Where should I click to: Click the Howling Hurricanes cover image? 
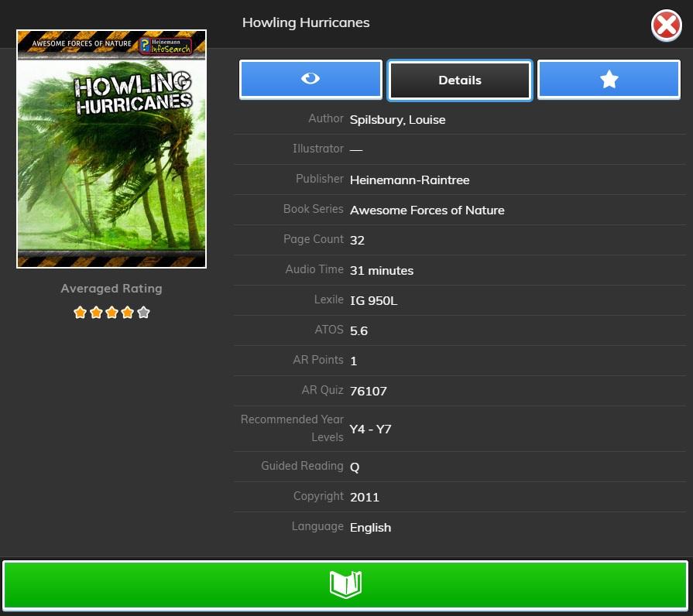click(111, 149)
